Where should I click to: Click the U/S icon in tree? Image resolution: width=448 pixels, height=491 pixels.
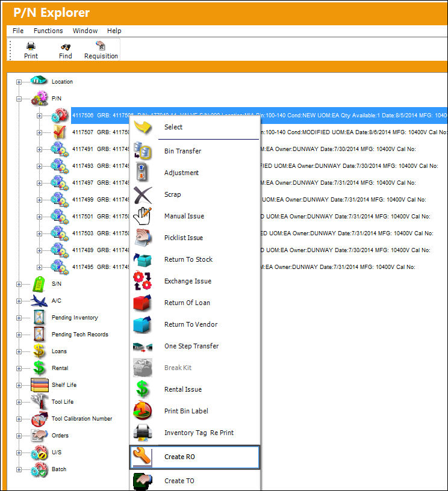pyautogui.click(x=40, y=452)
